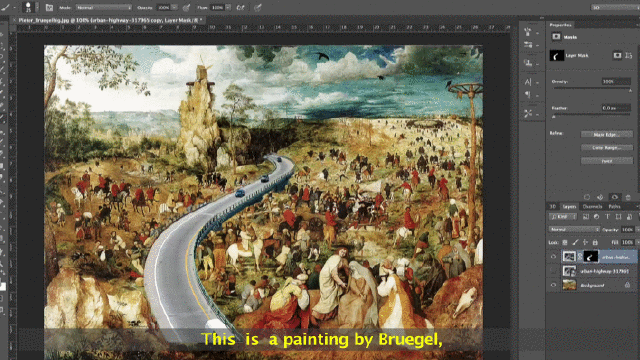Switch to the Layers tab

(569, 207)
